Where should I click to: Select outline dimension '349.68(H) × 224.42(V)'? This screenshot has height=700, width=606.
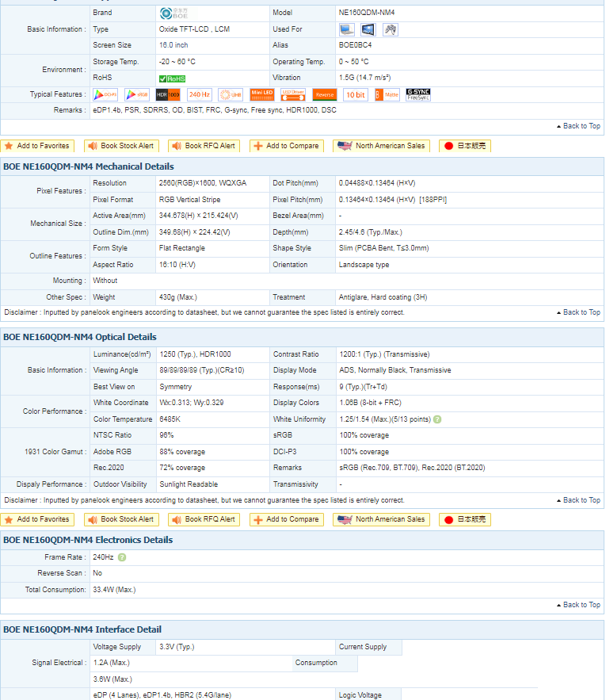coord(195,232)
